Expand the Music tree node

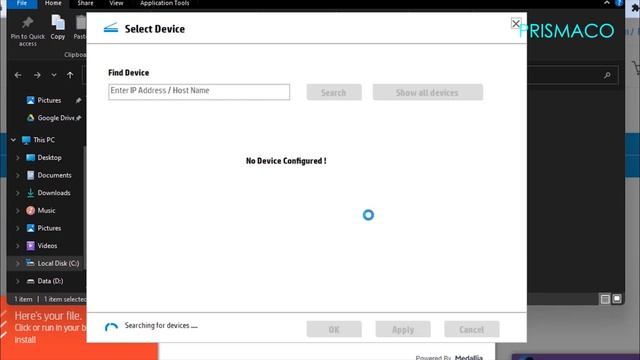coord(18,211)
